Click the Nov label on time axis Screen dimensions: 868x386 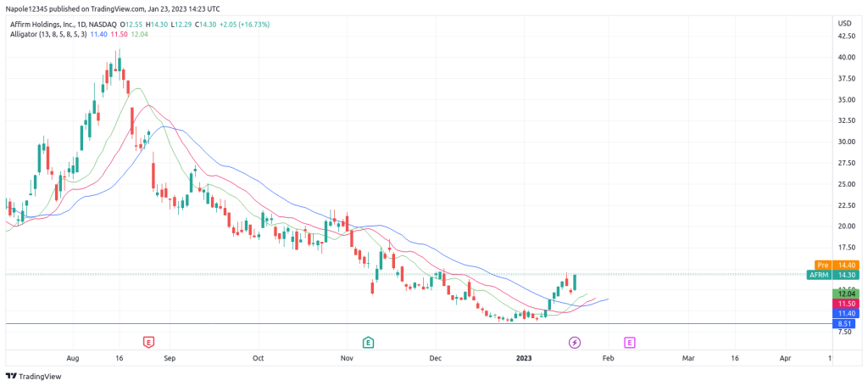pyautogui.click(x=347, y=358)
